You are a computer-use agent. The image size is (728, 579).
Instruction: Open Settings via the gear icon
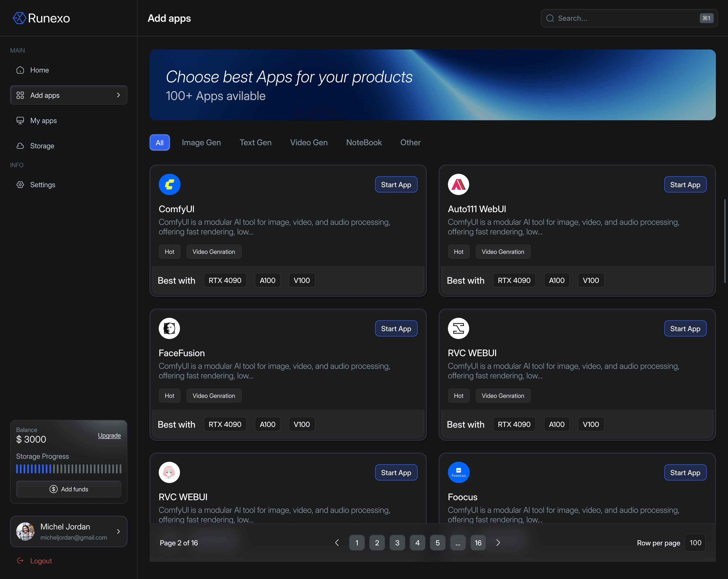[x=20, y=185]
